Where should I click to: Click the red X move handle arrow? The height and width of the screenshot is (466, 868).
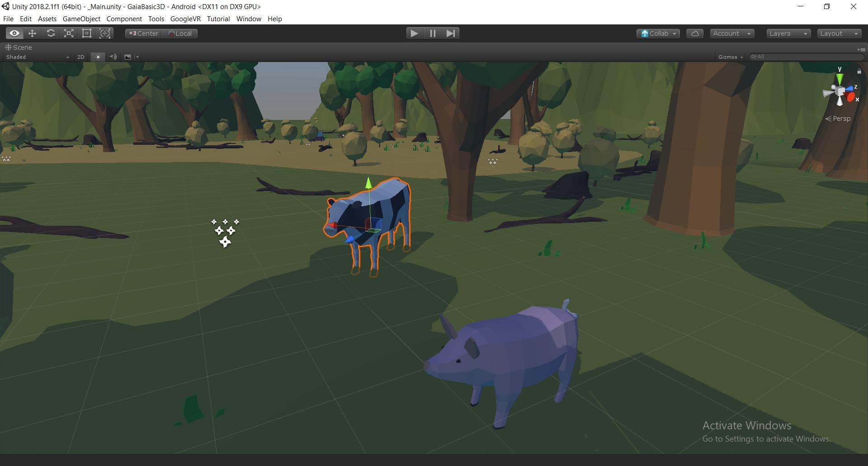[x=332, y=225]
